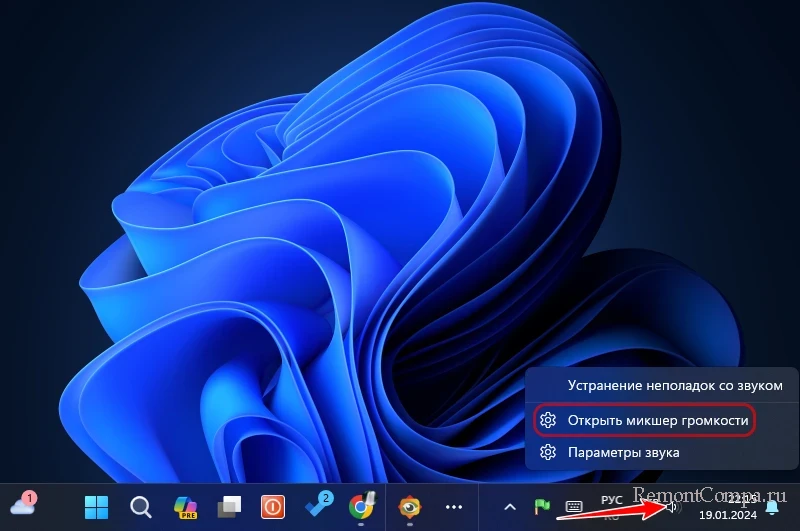Open the calendar showing date 19.01.2024
This screenshot has height=531, width=800.
pyautogui.click(x=728, y=515)
